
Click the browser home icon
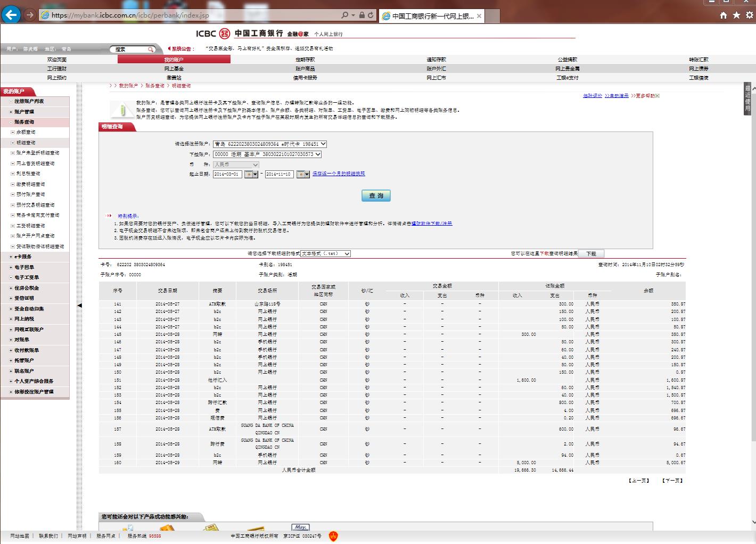pyautogui.click(x=723, y=15)
